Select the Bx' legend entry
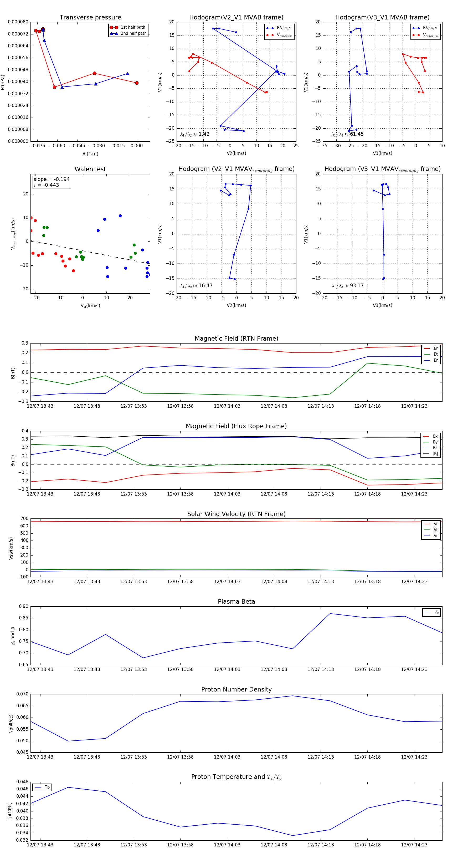This screenshot has height=868, width=473. coord(431,436)
